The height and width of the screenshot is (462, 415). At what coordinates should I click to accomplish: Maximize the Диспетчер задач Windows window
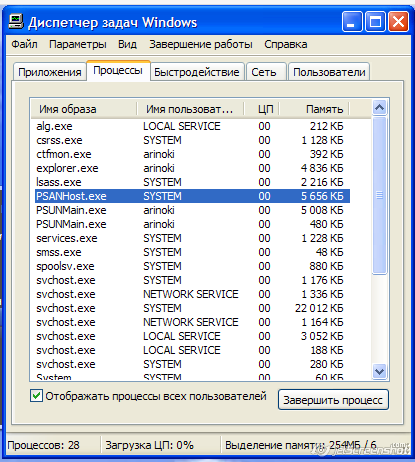375,21
